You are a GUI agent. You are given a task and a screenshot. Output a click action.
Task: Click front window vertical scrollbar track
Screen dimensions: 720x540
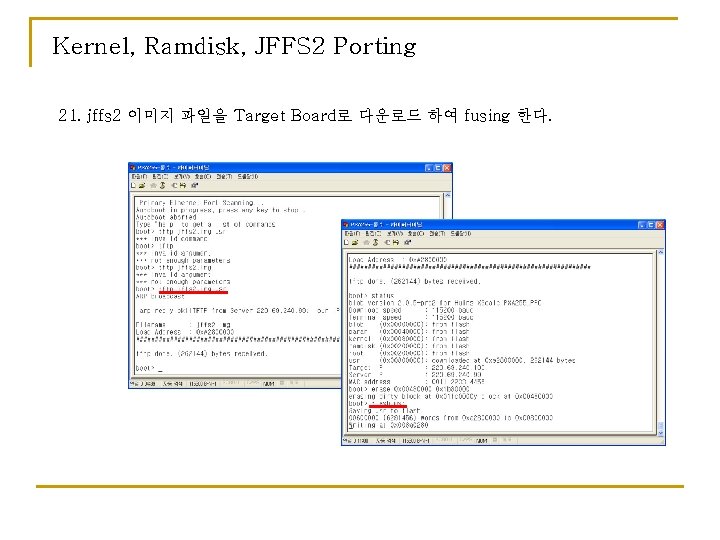660,340
